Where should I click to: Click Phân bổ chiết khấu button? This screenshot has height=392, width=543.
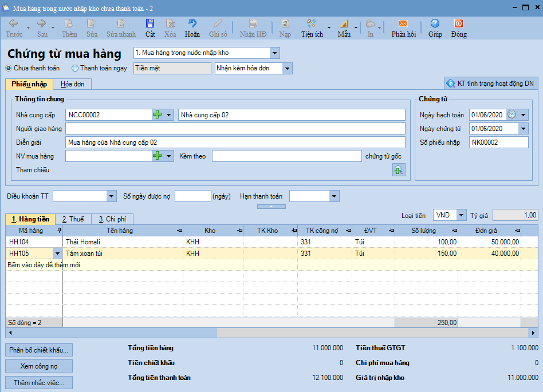tap(39, 350)
